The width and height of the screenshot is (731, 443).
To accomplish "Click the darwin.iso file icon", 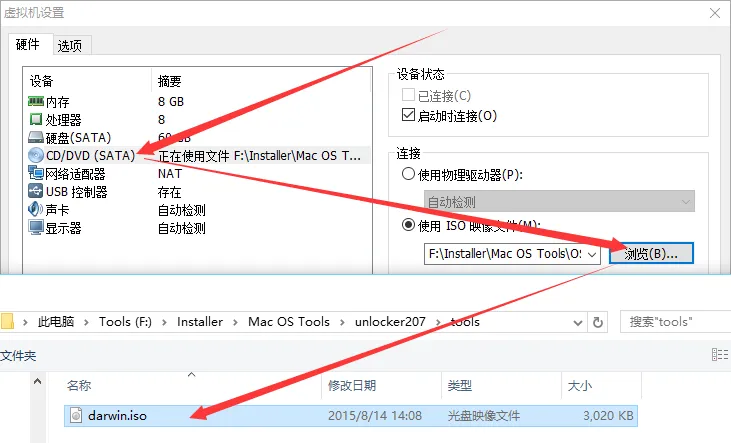I will tap(76, 415).
